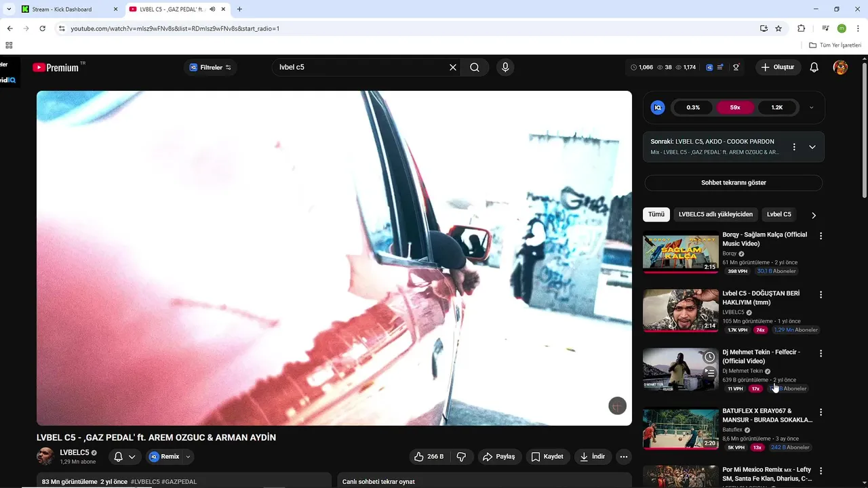Save the video with Kaydet
The width and height of the screenshot is (868, 488).
(x=548, y=457)
